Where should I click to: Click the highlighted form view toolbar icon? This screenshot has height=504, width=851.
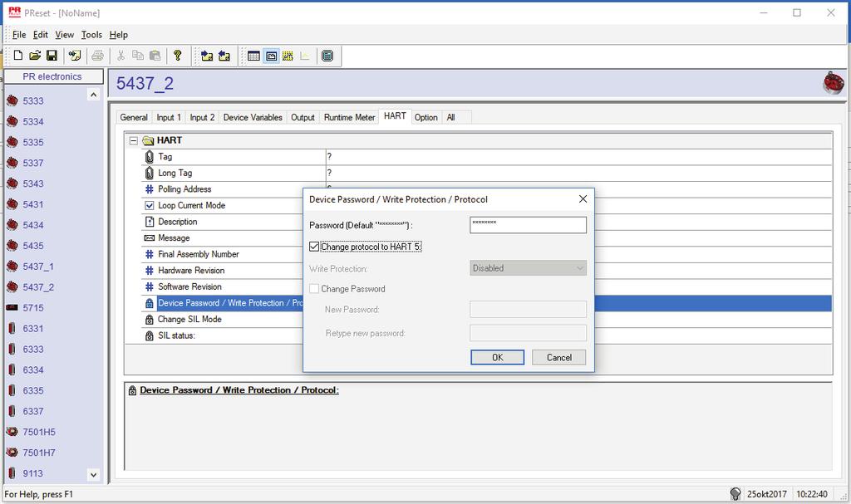(x=271, y=56)
